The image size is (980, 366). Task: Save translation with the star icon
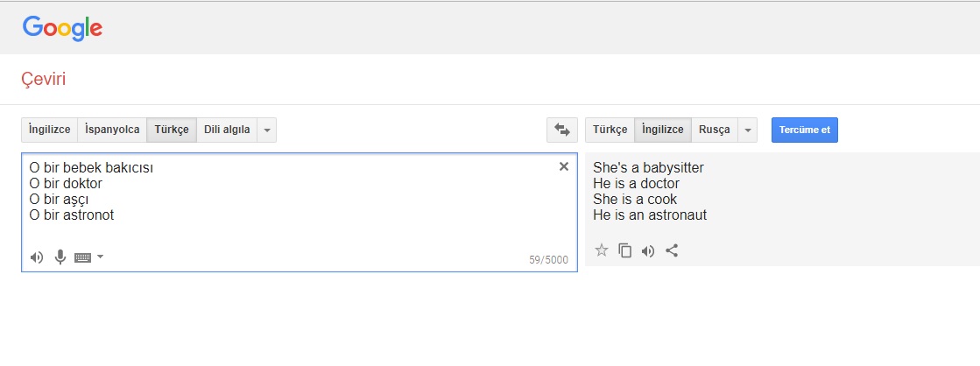tap(602, 250)
